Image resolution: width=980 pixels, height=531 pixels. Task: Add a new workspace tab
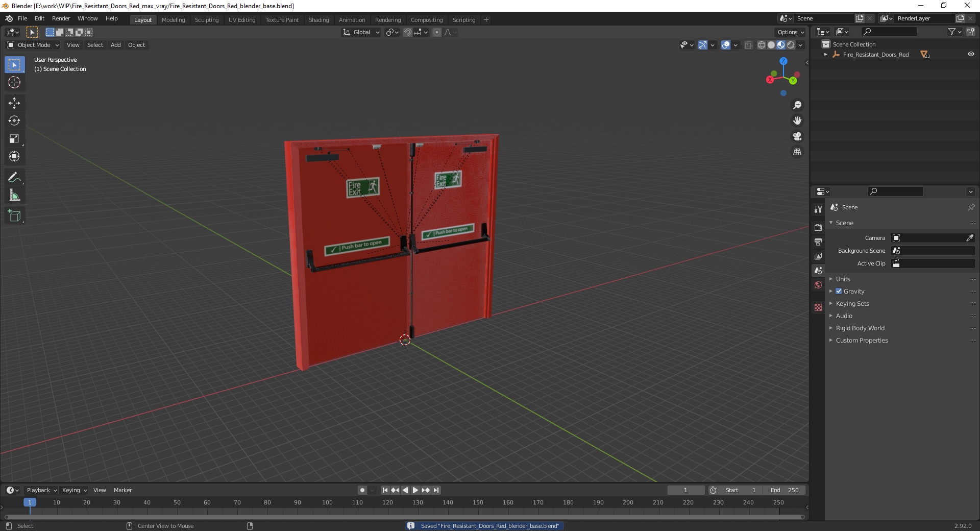(x=486, y=20)
